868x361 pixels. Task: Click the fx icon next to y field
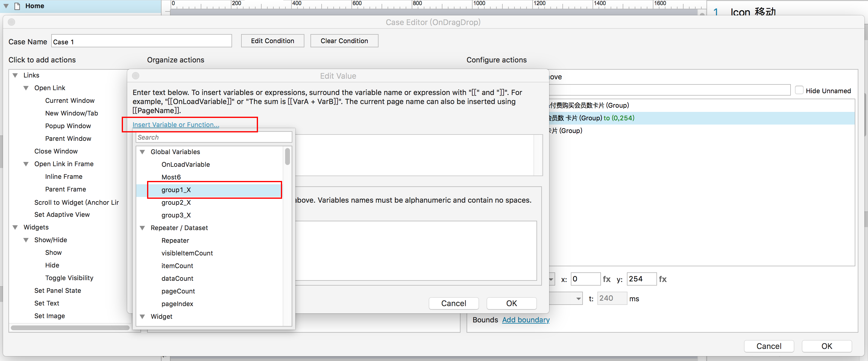coord(662,279)
